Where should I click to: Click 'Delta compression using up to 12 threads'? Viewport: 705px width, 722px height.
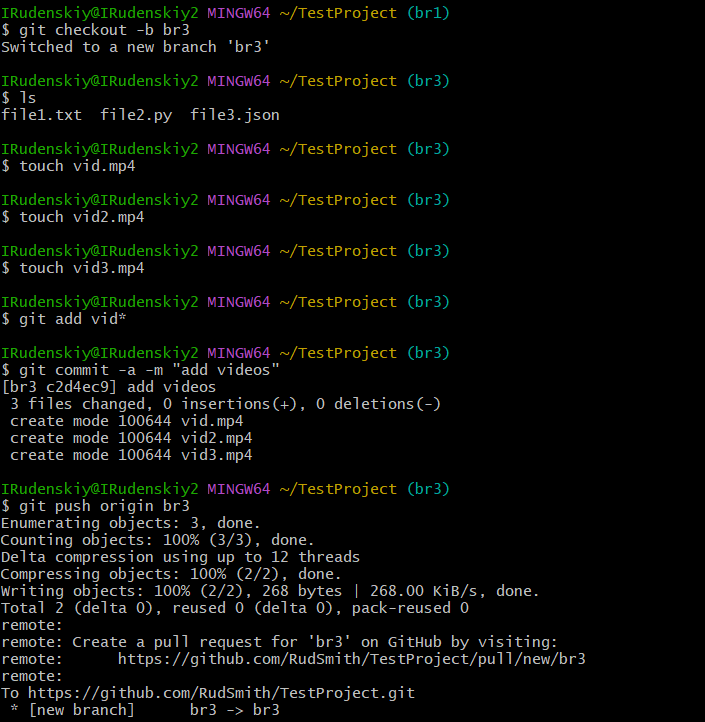pyautogui.click(x=180, y=557)
